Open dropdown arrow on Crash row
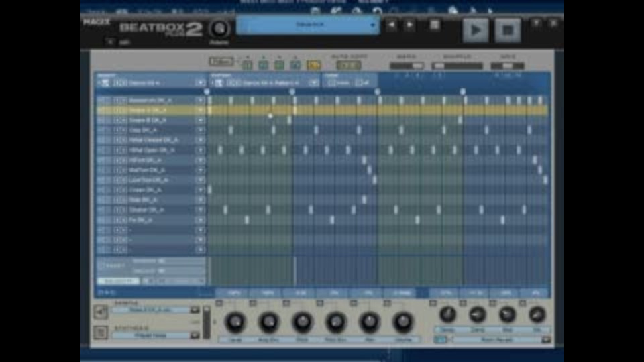 pyautogui.click(x=201, y=190)
